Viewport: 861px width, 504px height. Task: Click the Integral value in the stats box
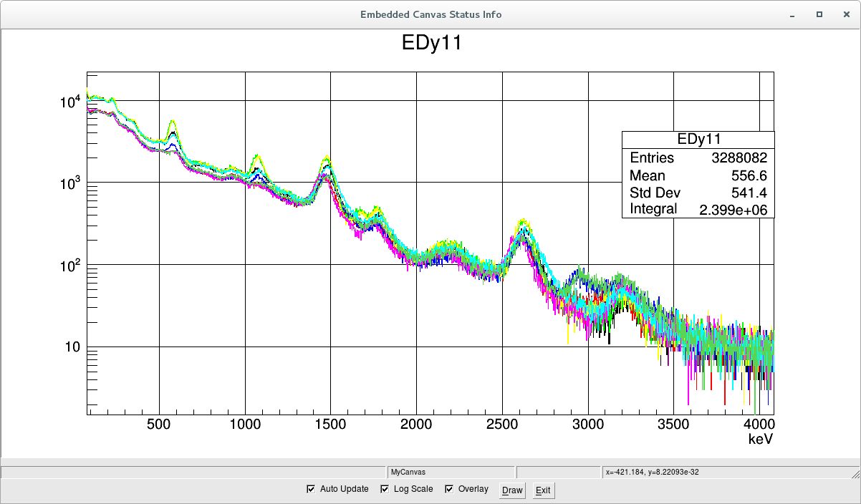click(x=733, y=209)
